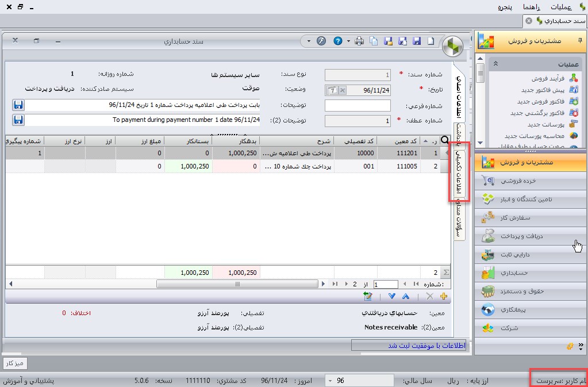The width and height of the screenshot is (588, 387).
Task: Click save floppy icon with folder
Action: pyautogui.click(x=389, y=41)
